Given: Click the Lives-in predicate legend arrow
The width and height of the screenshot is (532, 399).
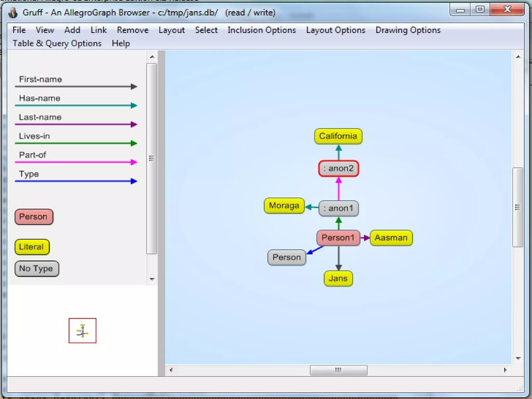Looking at the screenshot, I should [x=76, y=143].
